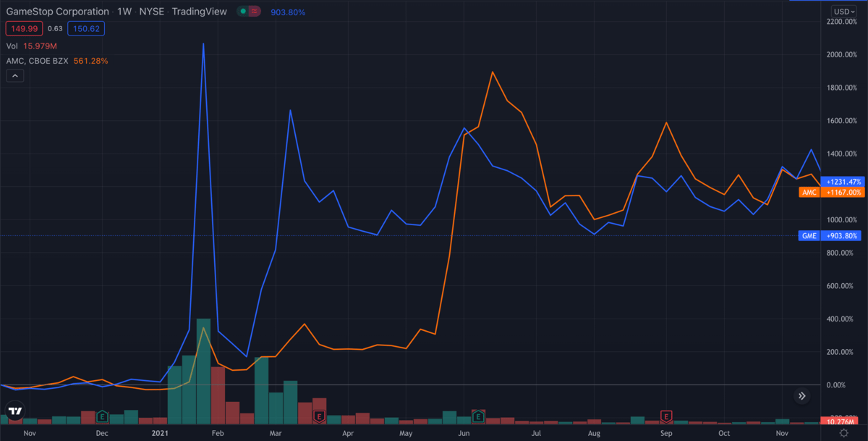Viewport: 868px width, 441px height.
Task: Click the 2000.00% price axis label
Action: click(842, 55)
